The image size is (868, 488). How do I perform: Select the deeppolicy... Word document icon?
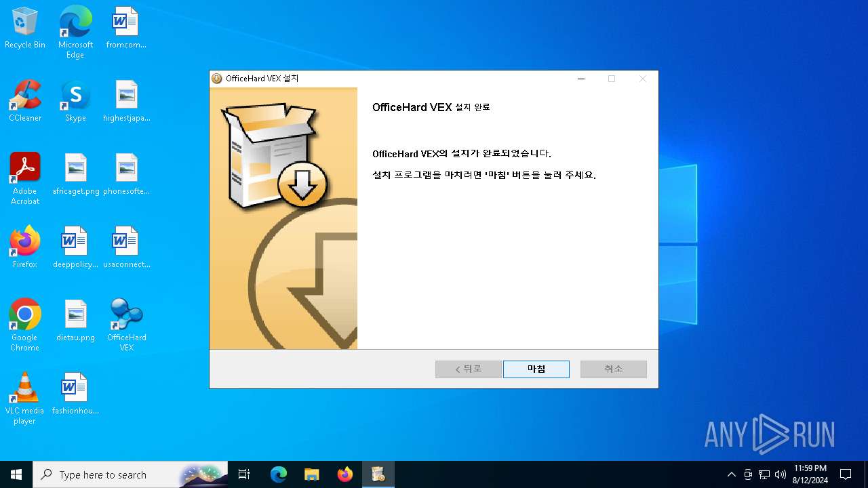pos(75,248)
